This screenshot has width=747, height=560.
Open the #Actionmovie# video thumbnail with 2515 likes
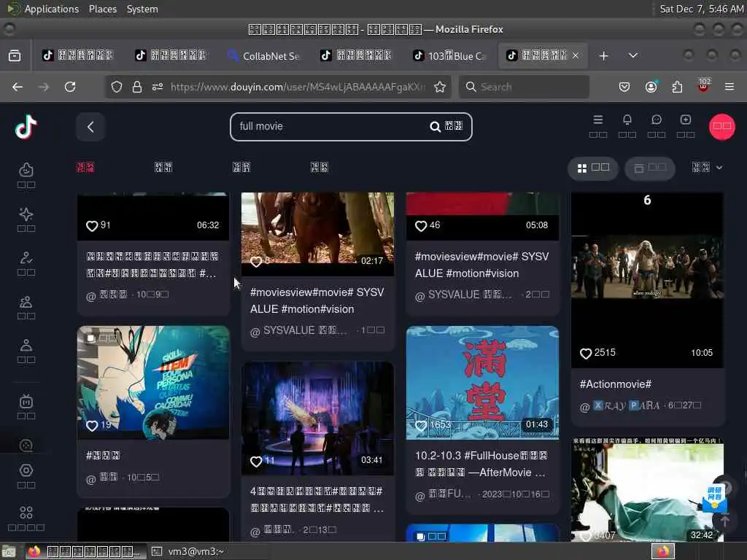(647, 280)
